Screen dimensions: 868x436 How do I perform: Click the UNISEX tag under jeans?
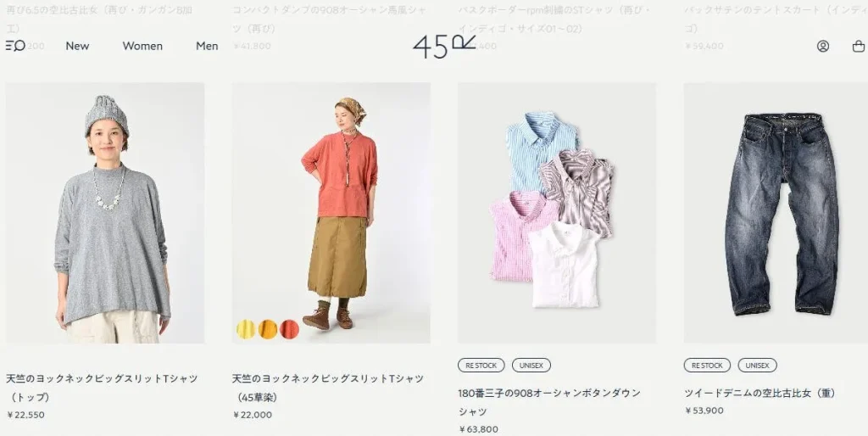(757, 365)
